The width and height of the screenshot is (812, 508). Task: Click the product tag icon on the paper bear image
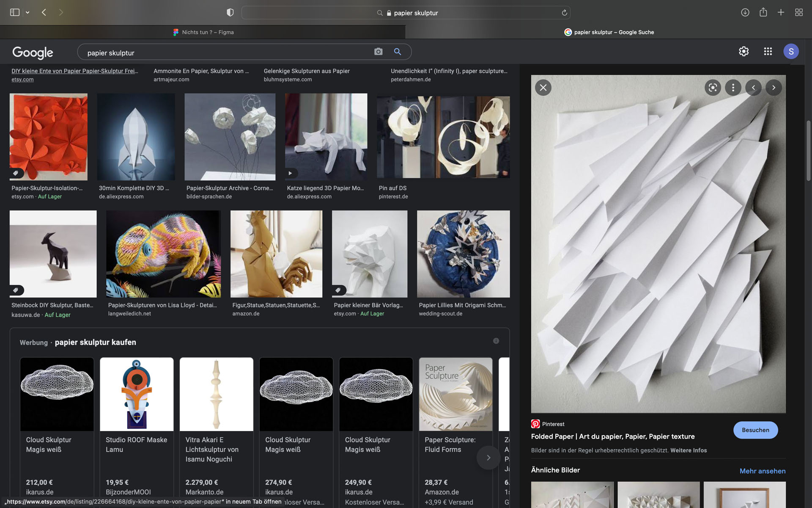[x=338, y=290]
